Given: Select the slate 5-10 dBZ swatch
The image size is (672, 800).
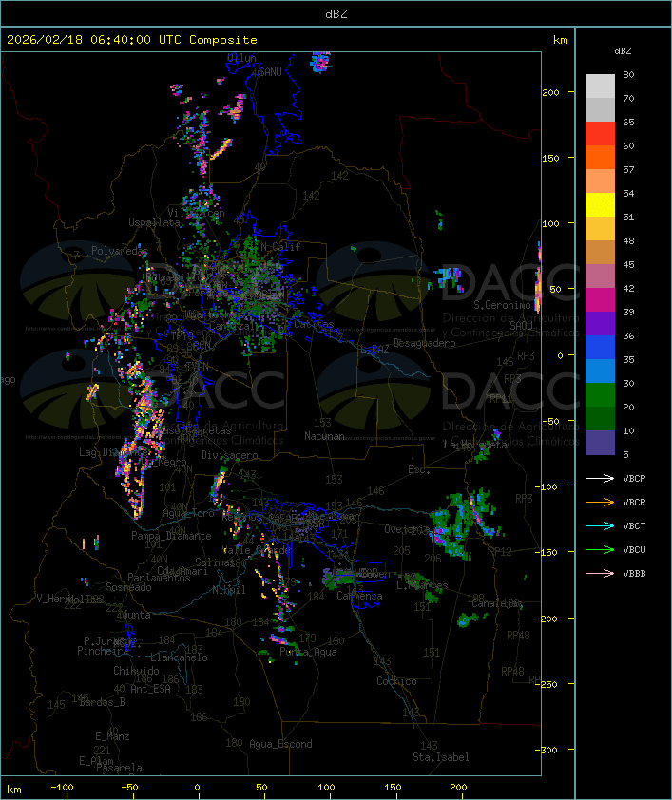Looking at the screenshot, I should tap(600, 443).
